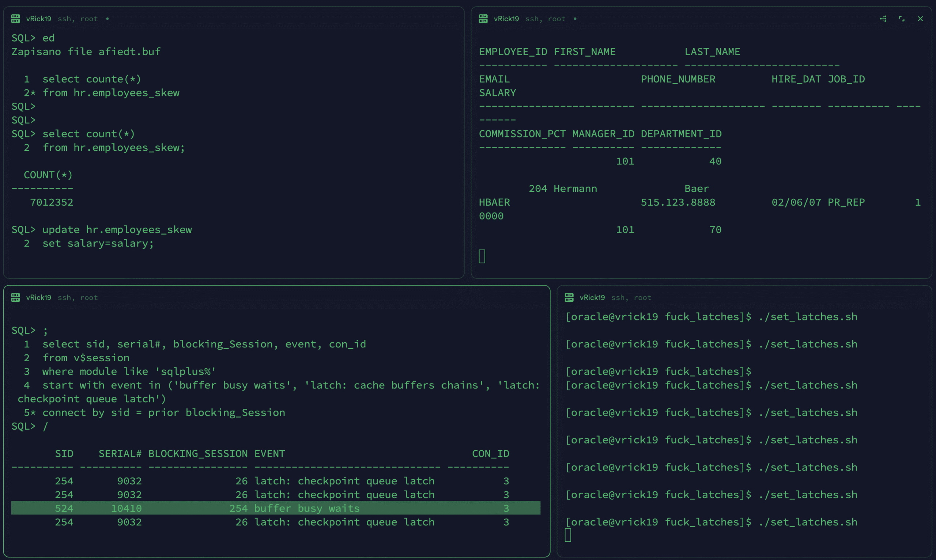936x560 pixels.
Task: Select the vRick19 title of bottom-right pane
Action: coord(592,297)
